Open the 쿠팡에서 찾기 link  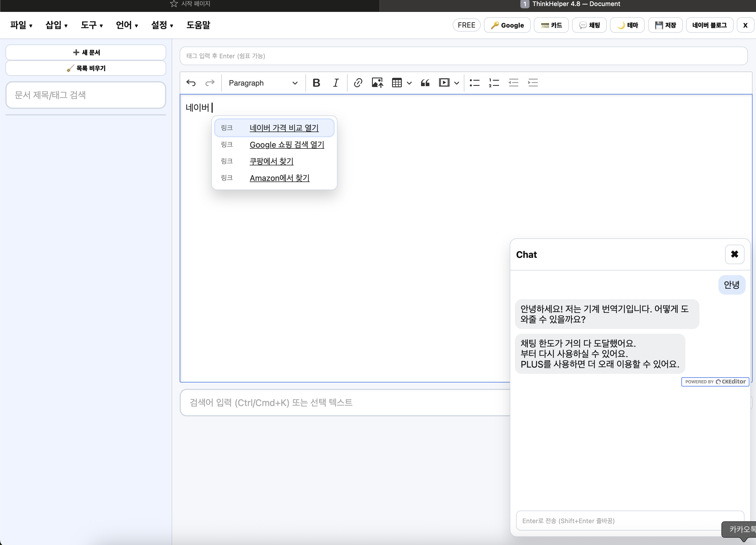click(x=271, y=161)
